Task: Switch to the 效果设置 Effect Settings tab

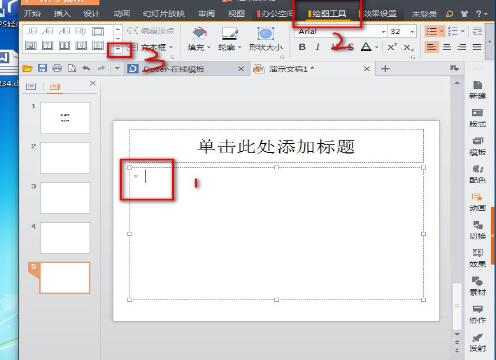Action: [379, 14]
